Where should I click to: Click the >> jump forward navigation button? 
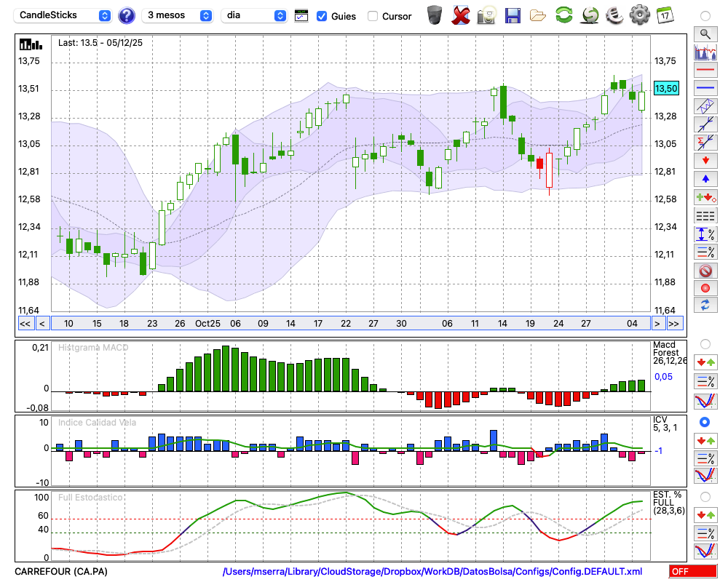click(675, 324)
